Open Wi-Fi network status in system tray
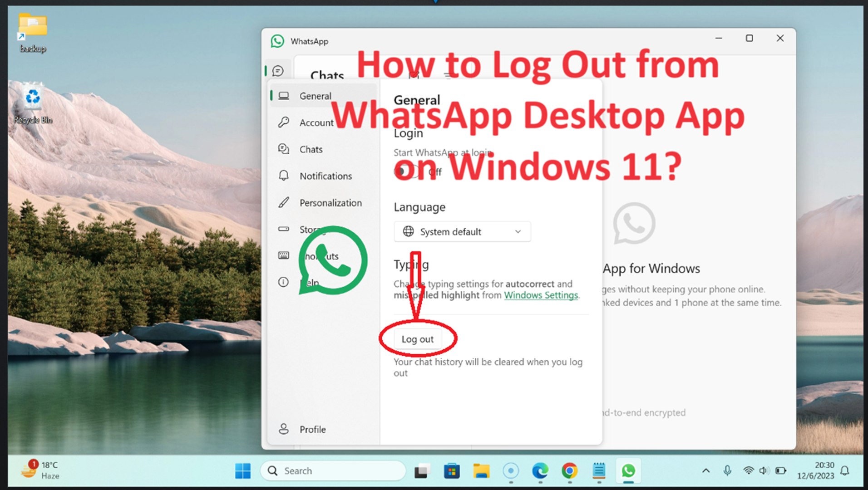The width and height of the screenshot is (868, 490). point(748,470)
